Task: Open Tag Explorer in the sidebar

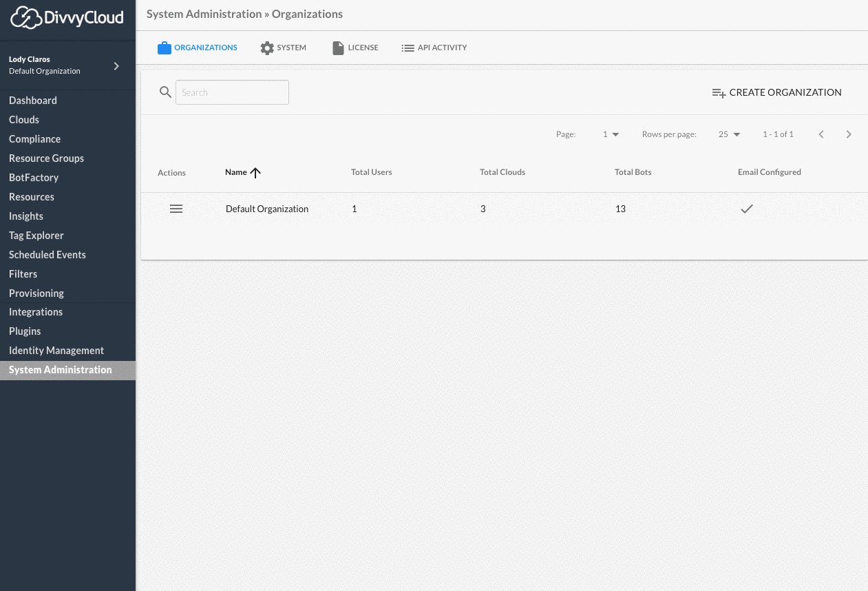Action: (x=36, y=236)
